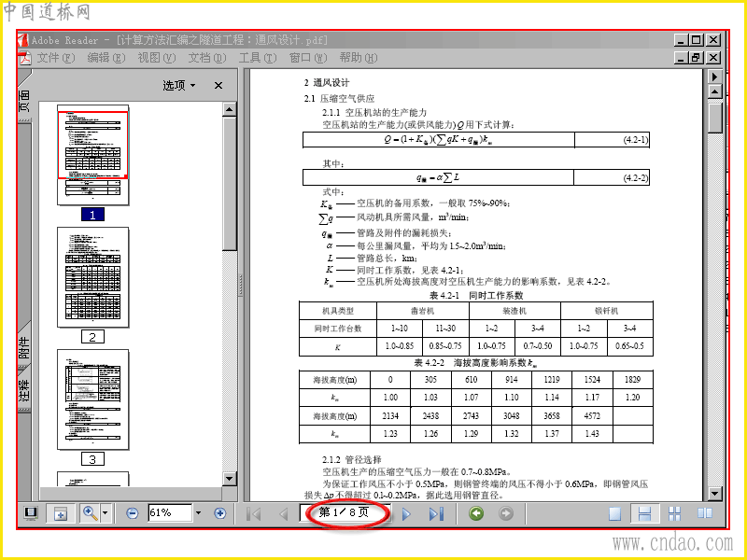Jump to the last page button
The image size is (747, 560).
[x=436, y=514]
